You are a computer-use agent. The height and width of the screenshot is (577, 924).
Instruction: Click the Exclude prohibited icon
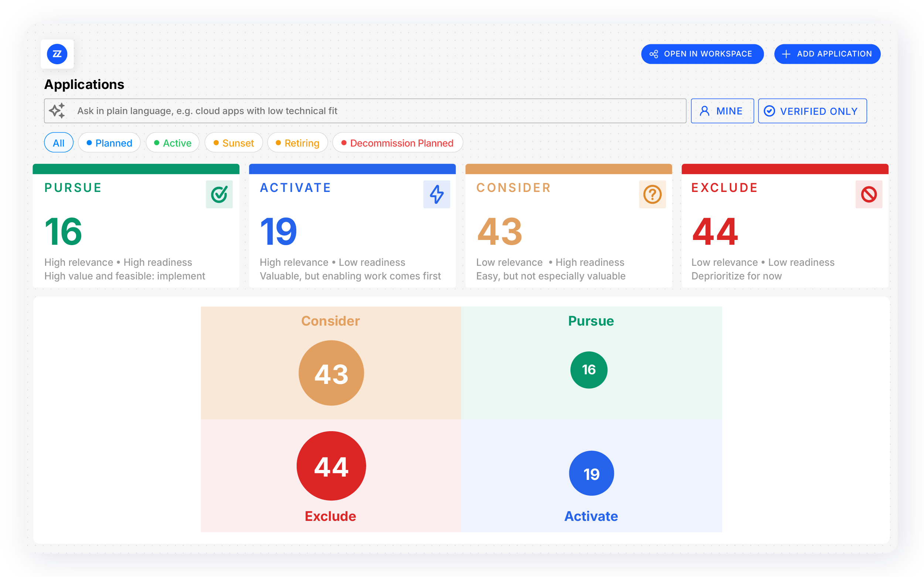coord(869,194)
